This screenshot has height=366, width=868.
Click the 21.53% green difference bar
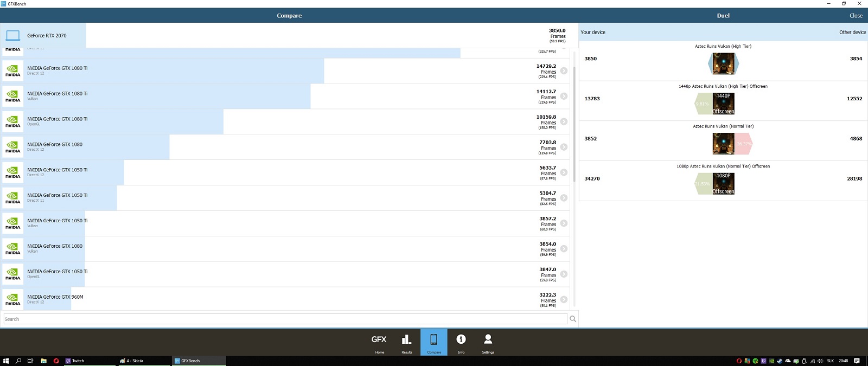[704, 184]
